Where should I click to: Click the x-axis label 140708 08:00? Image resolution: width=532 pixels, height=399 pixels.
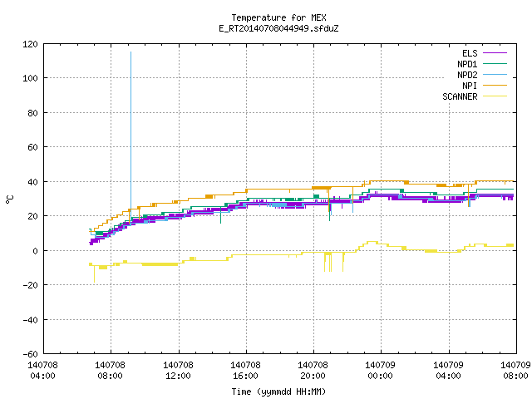pos(111,371)
